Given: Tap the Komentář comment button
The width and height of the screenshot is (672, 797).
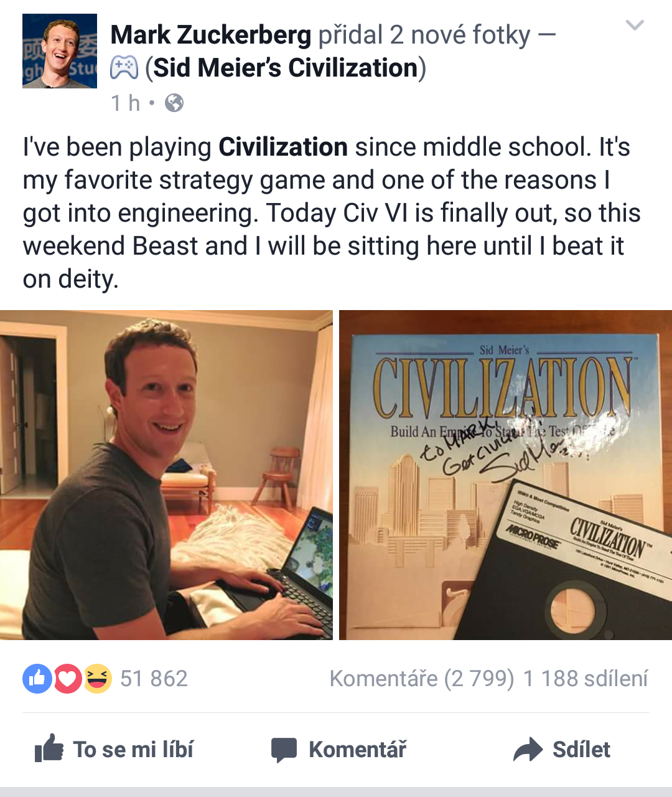Looking at the screenshot, I should (339, 750).
